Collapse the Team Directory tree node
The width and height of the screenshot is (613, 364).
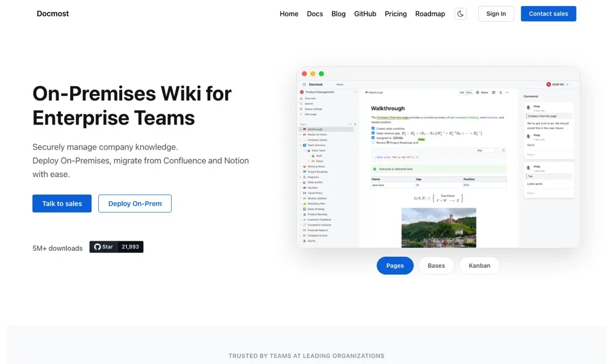click(x=301, y=145)
